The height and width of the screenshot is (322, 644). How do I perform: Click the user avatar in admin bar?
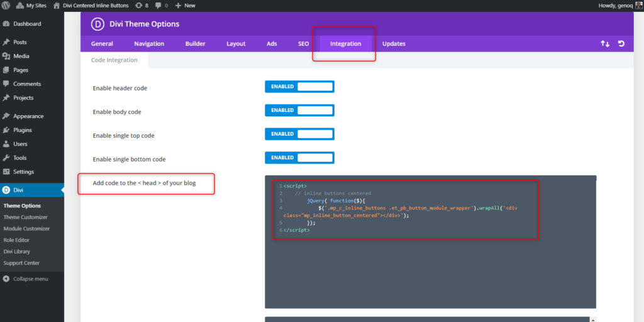(x=638, y=5)
